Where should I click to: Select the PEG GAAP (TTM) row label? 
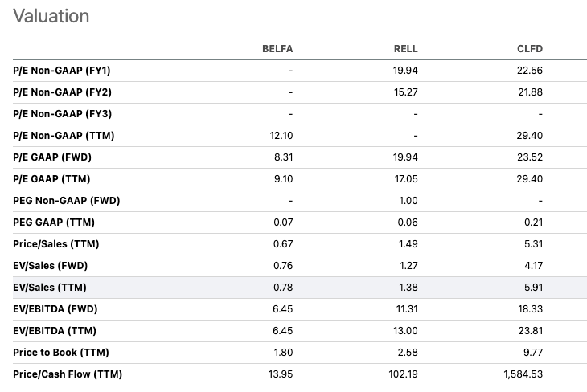(x=54, y=223)
